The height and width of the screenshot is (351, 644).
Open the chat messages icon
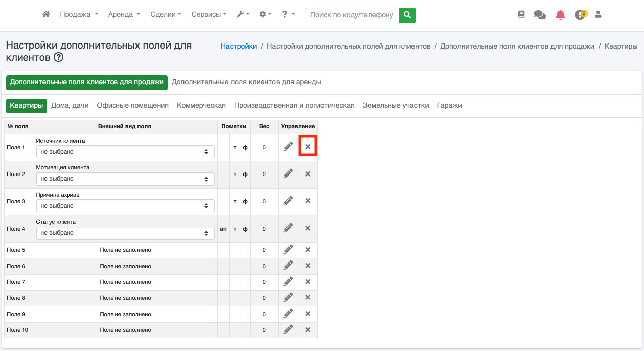(x=540, y=15)
